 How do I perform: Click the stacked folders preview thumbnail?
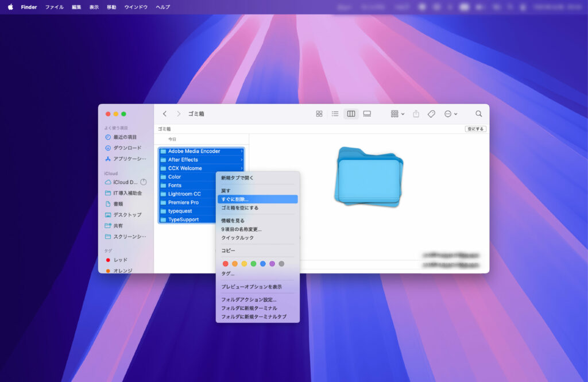368,176
